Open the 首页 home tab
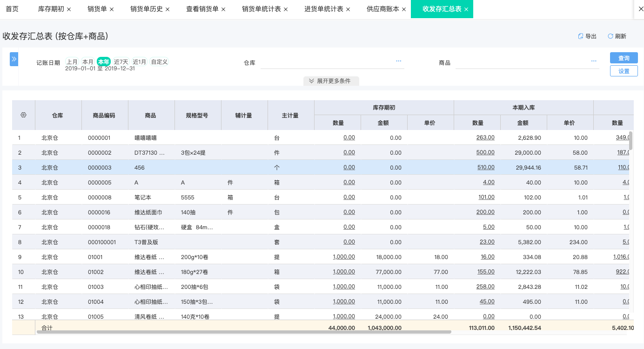Screen dimensions: 644x349 click(12, 9)
